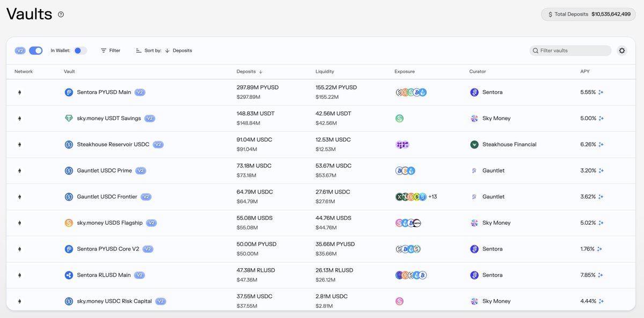
Task: Click the Sentora curator logo in PYUSD Main row
Action: point(474,92)
